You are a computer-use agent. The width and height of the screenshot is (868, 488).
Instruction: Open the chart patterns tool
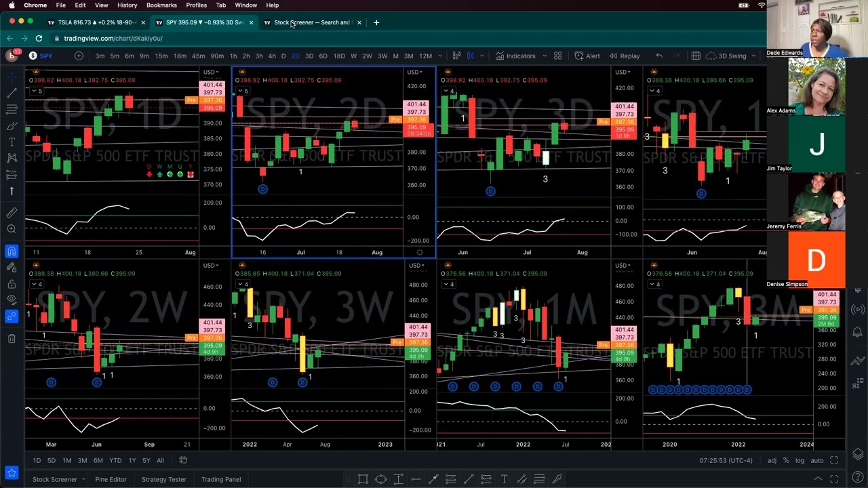point(12,158)
